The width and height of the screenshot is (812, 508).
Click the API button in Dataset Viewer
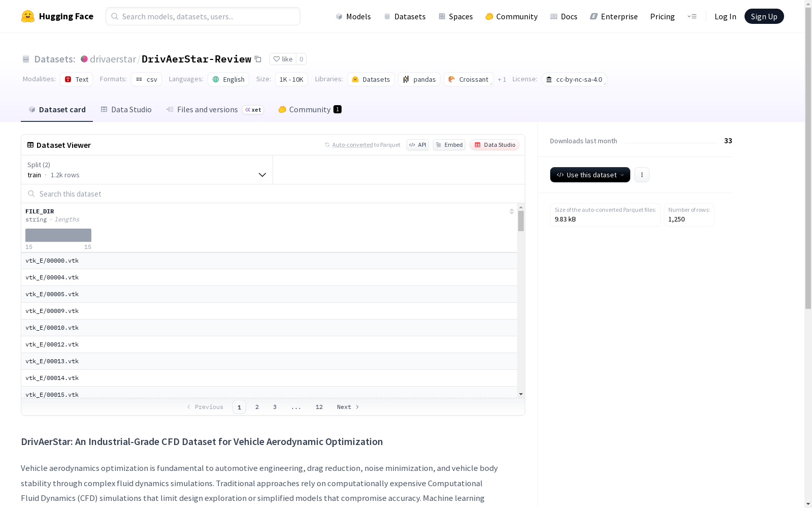[x=418, y=145]
